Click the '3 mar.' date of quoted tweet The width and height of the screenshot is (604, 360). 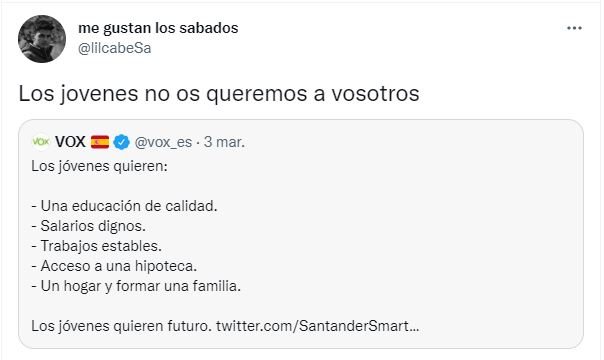point(224,142)
